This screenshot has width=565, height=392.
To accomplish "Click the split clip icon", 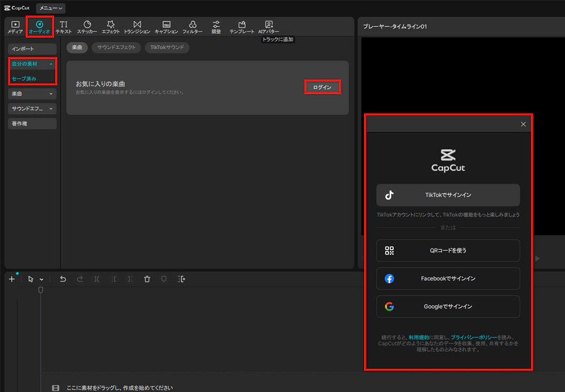I will (x=97, y=279).
